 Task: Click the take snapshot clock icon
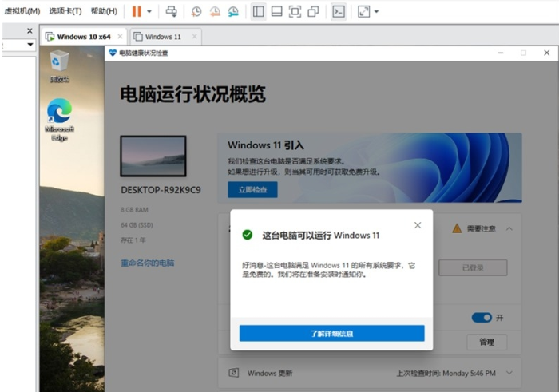[x=196, y=11]
